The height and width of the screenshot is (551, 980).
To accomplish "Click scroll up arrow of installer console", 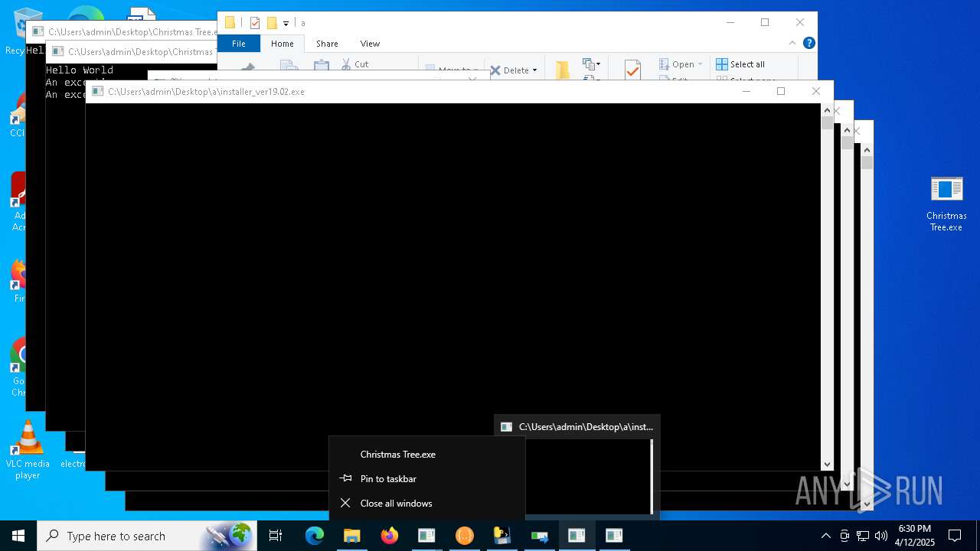I will tap(827, 109).
